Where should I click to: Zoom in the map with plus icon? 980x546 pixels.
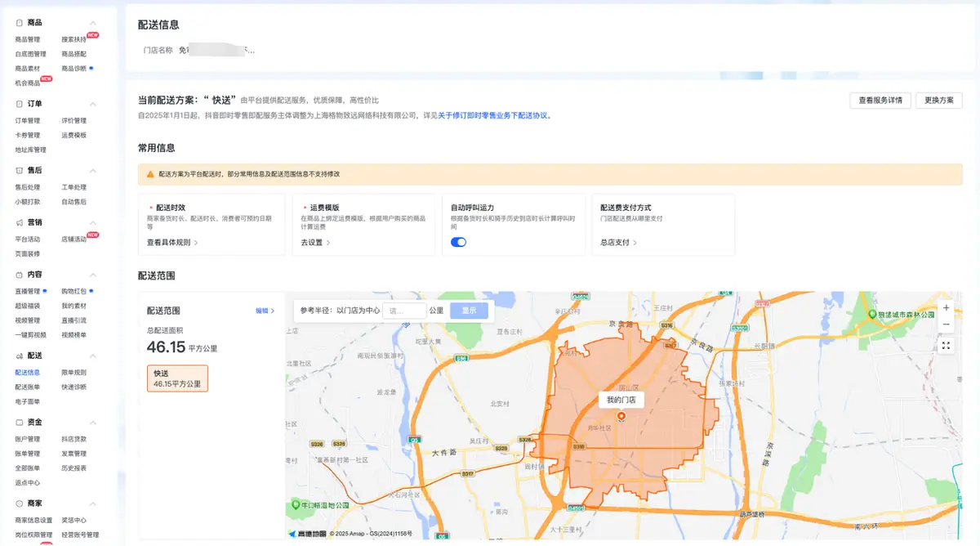pos(947,308)
